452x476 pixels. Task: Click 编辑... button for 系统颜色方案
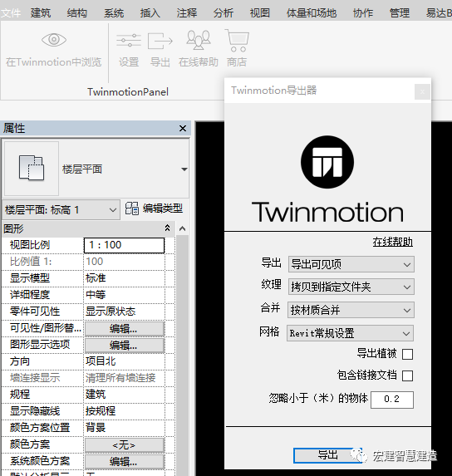tap(125, 462)
